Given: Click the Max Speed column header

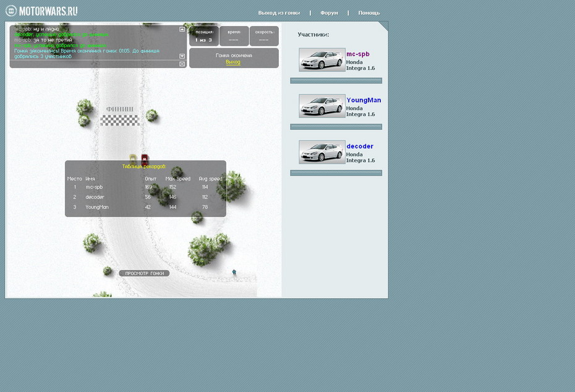Looking at the screenshot, I should tap(178, 179).
